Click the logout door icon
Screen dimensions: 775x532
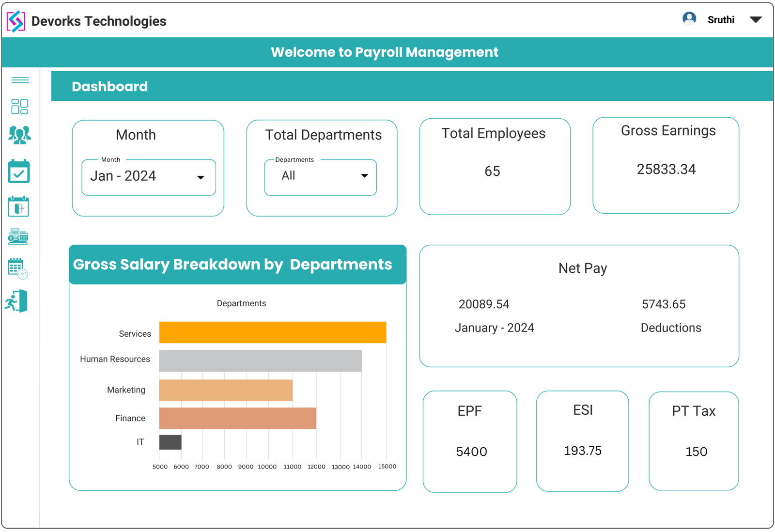click(17, 301)
